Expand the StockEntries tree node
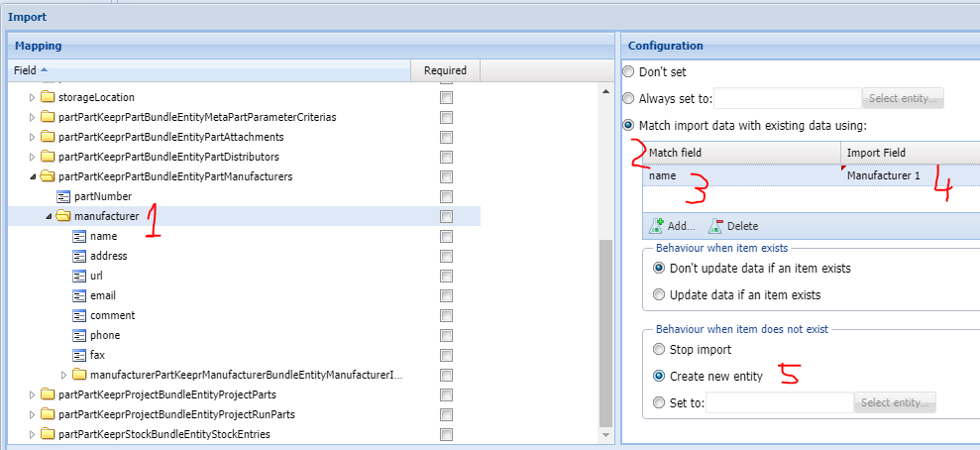The width and height of the screenshot is (980, 450). [x=33, y=434]
